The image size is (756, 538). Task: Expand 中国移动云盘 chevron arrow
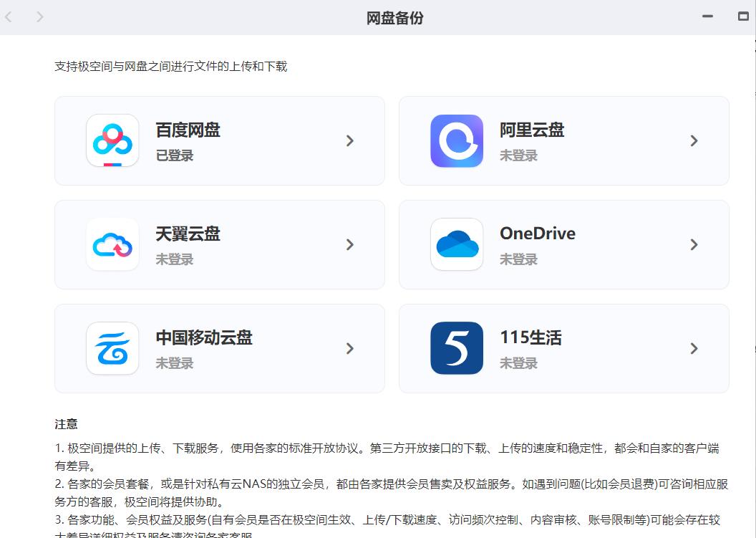coord(350,348)
